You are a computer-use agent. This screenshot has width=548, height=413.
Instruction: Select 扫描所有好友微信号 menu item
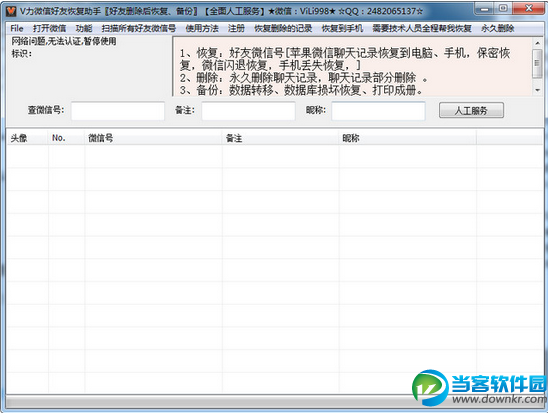(x=139, y=28)
